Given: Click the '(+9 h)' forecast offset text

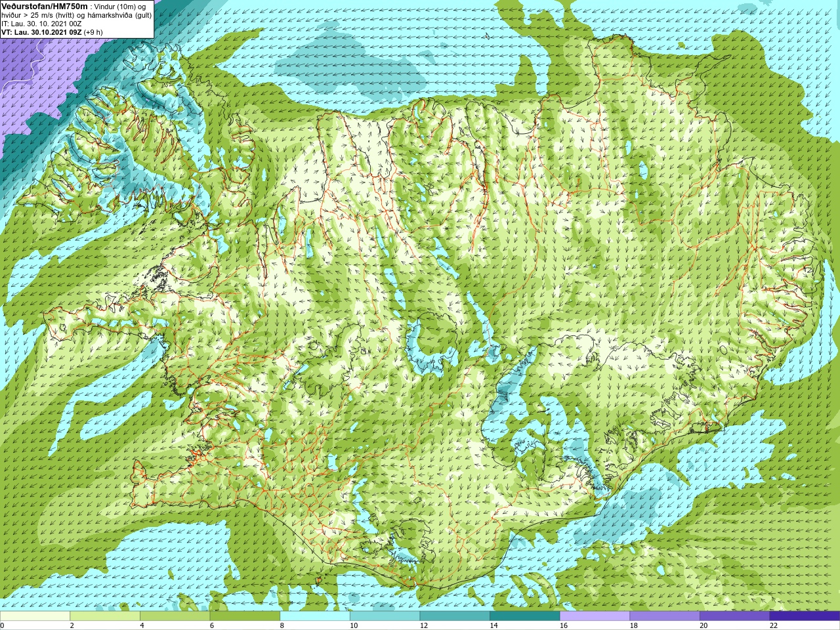Looking at the screenshot, I should (94, 32).
